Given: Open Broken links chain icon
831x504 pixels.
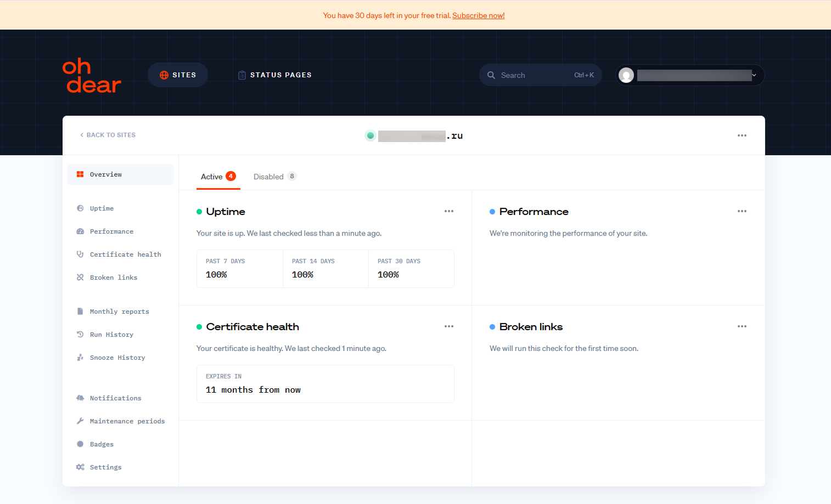Looking at the screenshot, I should pyautogui.click(x=80, y=278).
